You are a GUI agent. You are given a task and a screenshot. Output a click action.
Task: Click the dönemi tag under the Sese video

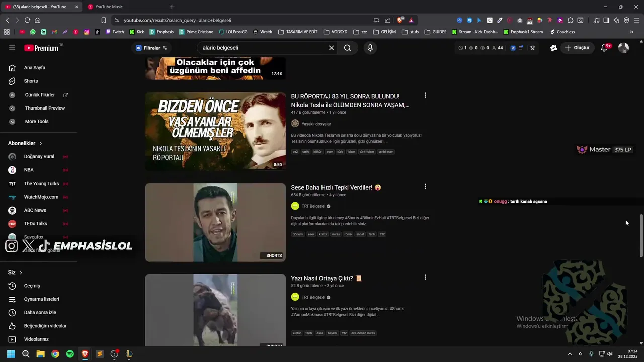pos(298,234)
